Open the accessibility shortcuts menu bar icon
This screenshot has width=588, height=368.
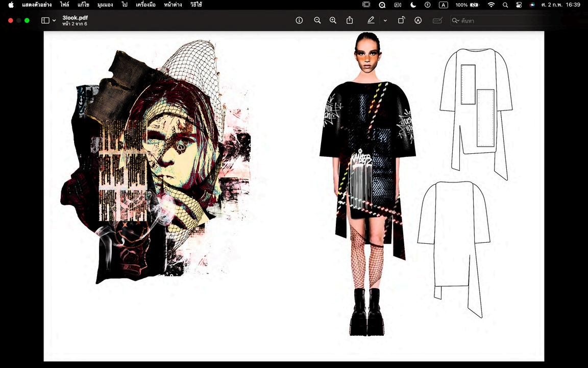tap(428, 5)
